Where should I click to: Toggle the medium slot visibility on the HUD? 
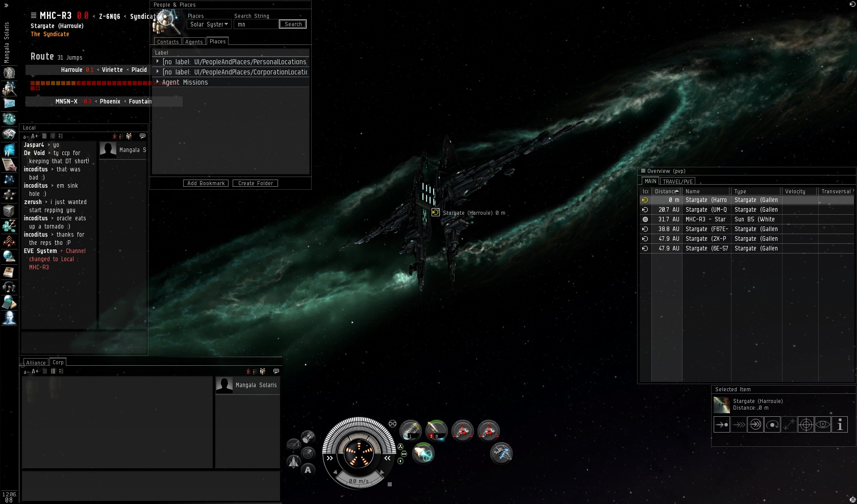point(404,453)
